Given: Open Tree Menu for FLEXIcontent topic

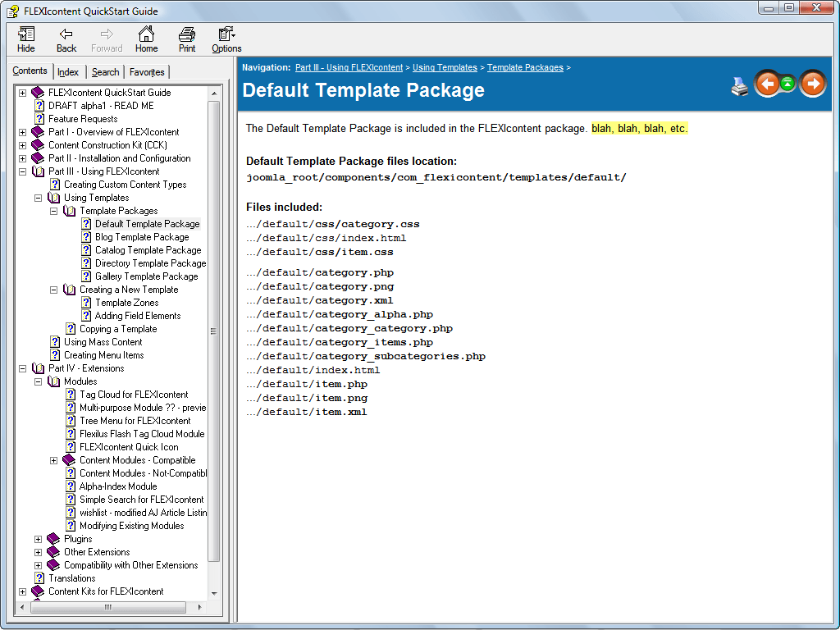Looking at the screenshot, I should [135, 421].
